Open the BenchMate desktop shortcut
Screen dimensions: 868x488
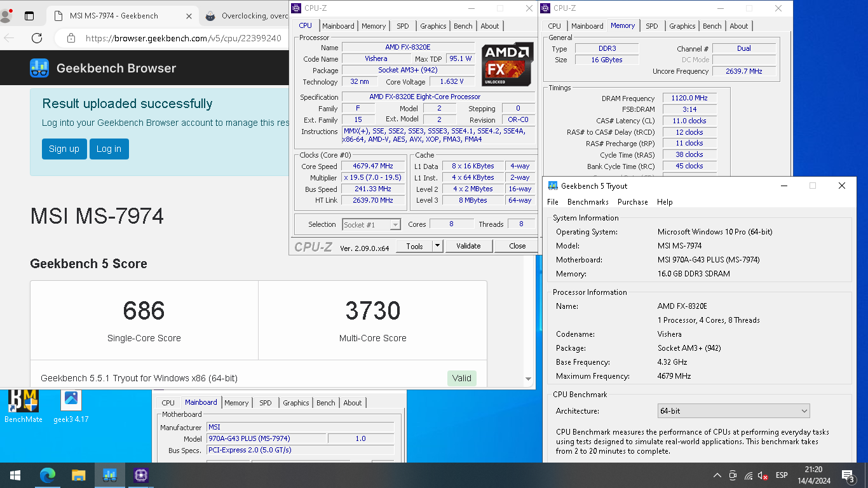tap(24, 405)
